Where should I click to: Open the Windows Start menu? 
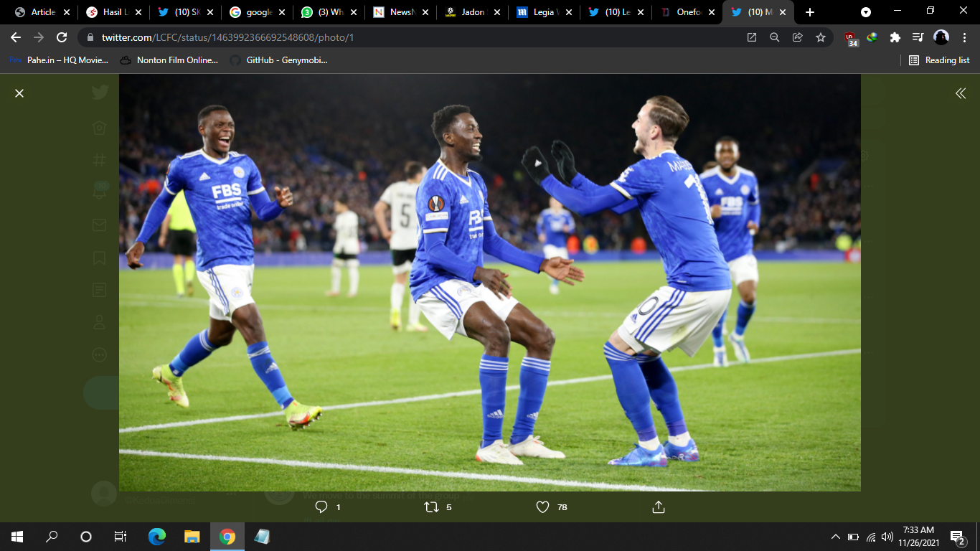click(x=17, y=537)
